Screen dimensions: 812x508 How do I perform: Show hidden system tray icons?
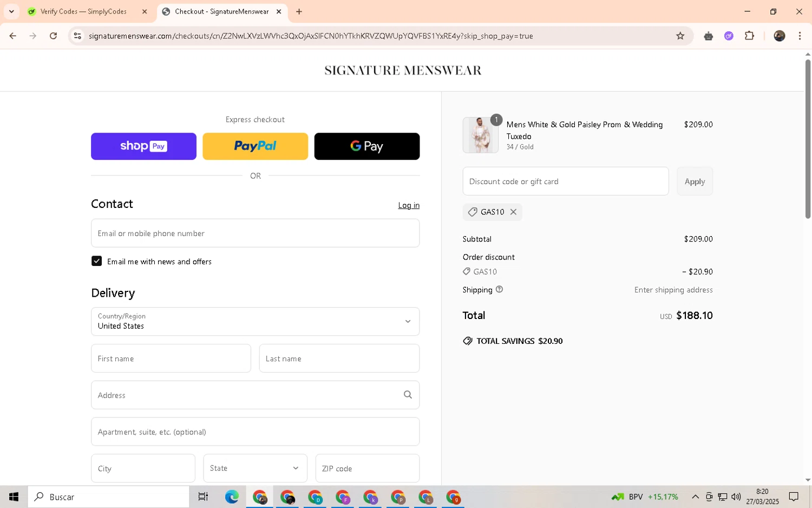695,497
